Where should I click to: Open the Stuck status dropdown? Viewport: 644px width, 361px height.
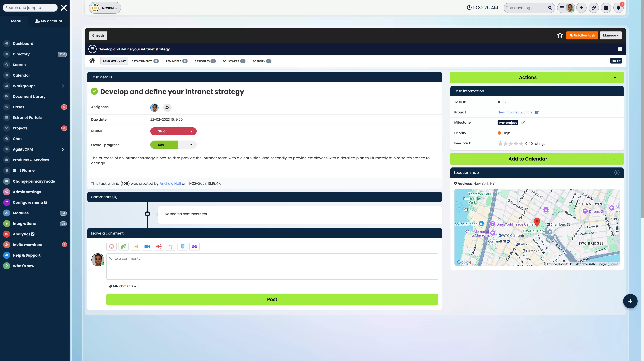[173, 131]
